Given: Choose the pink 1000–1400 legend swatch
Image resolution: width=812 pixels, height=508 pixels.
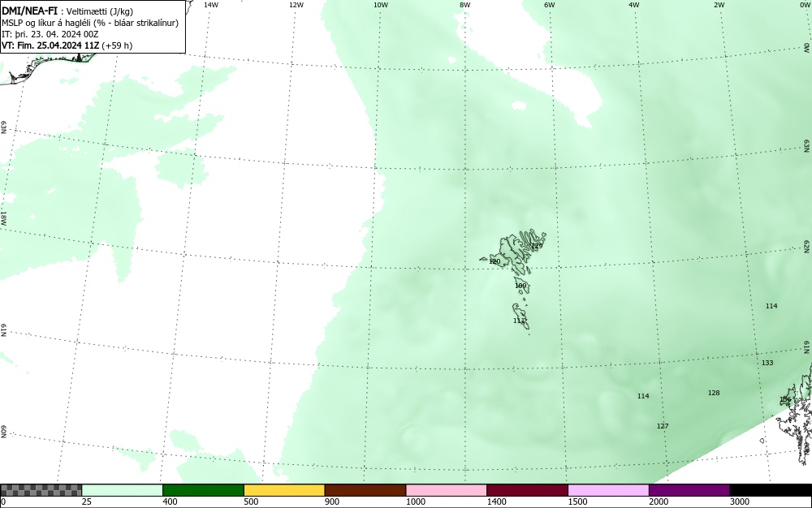Looking at the screenshot, I should [x=447, y=490].
